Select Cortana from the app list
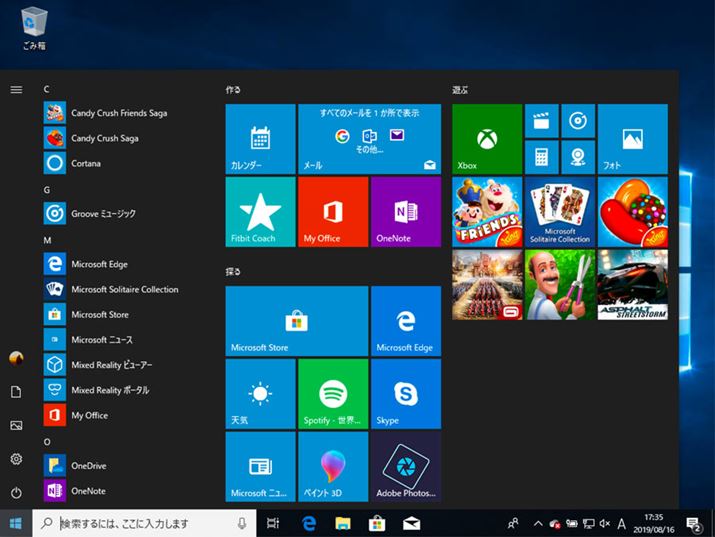Image resolution: width=715 pixels, height=537 pixels. point(86,163)
